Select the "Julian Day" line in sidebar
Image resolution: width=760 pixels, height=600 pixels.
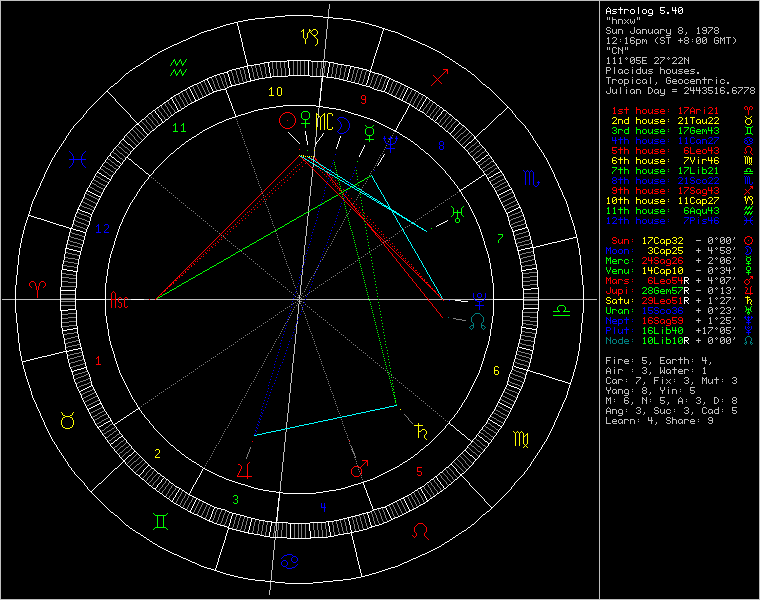click(680, 91)
